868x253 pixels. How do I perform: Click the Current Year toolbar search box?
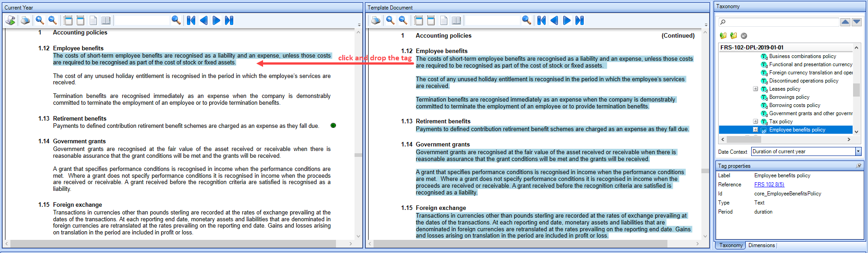(142, 20)
